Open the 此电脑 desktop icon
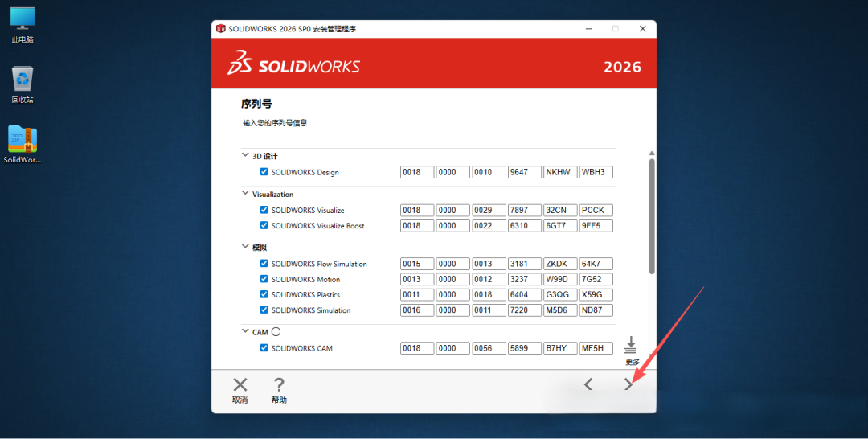 pyautogui.click(x=23, y=25)
